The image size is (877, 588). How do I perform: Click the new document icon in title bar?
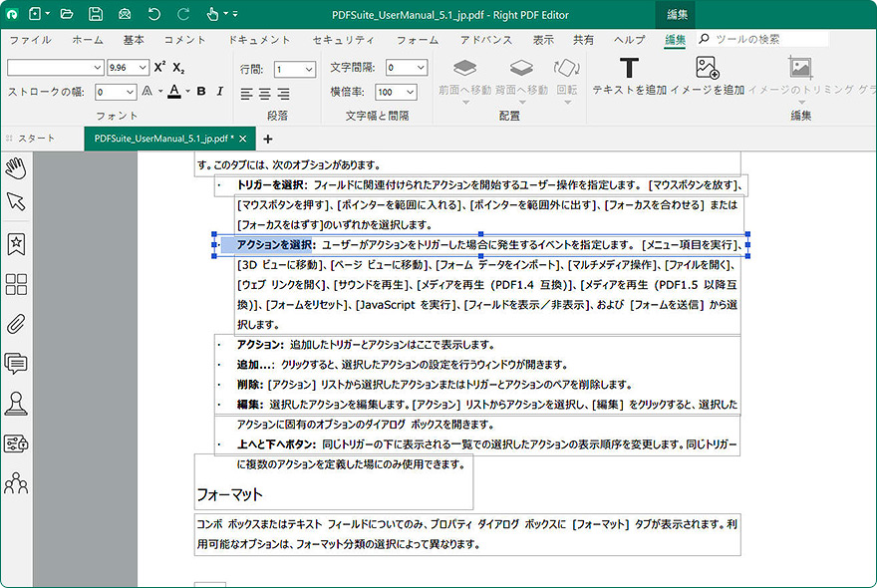click(x=35, y=14)
